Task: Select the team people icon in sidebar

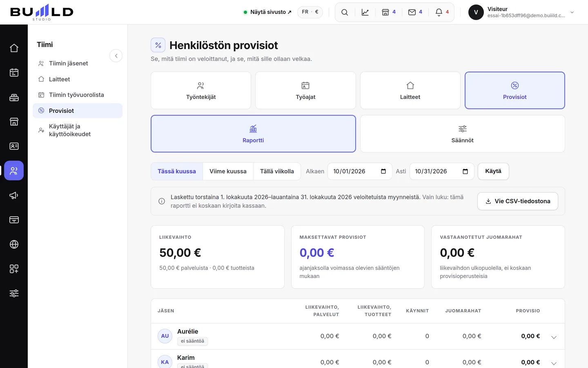Action: click(14, 171)
